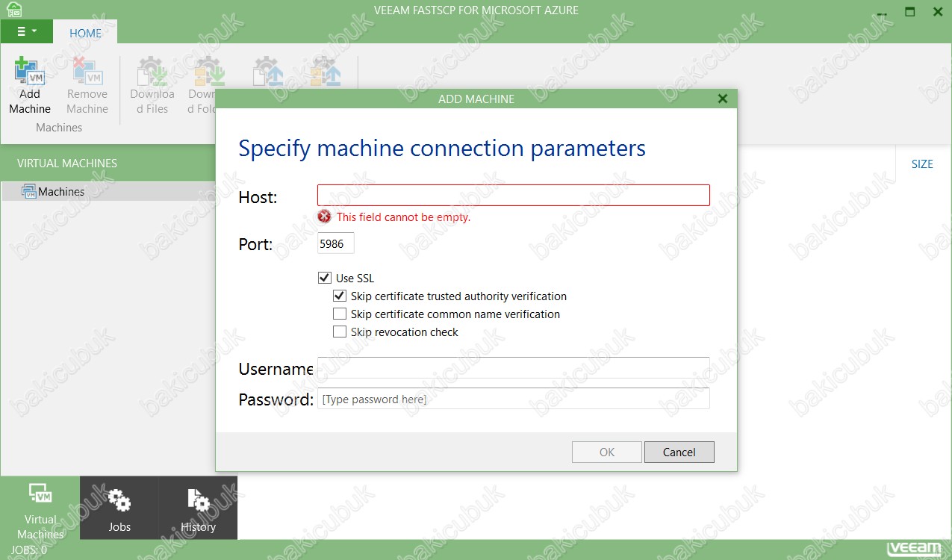The image size is (952, 560).
Task: Open the Jobs view
Action: click(x=119, y=508)
